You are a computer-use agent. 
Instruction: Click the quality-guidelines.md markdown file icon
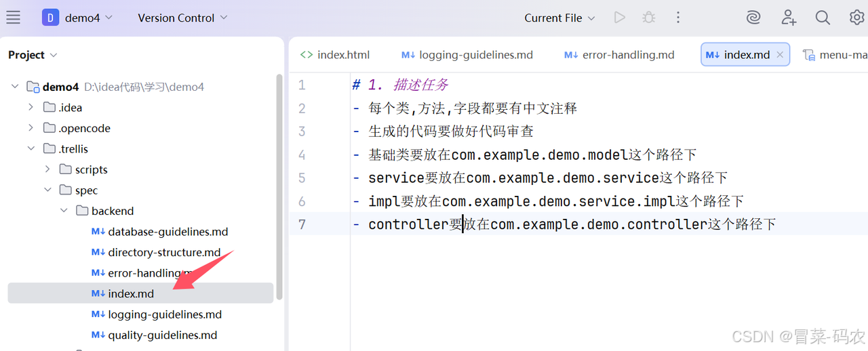pos(98,335)
